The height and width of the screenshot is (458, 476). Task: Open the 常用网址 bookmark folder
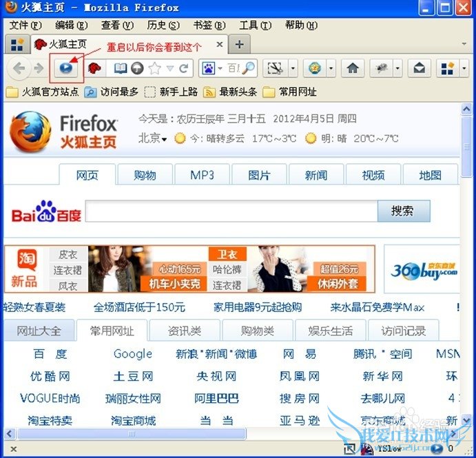pos(289,92)
